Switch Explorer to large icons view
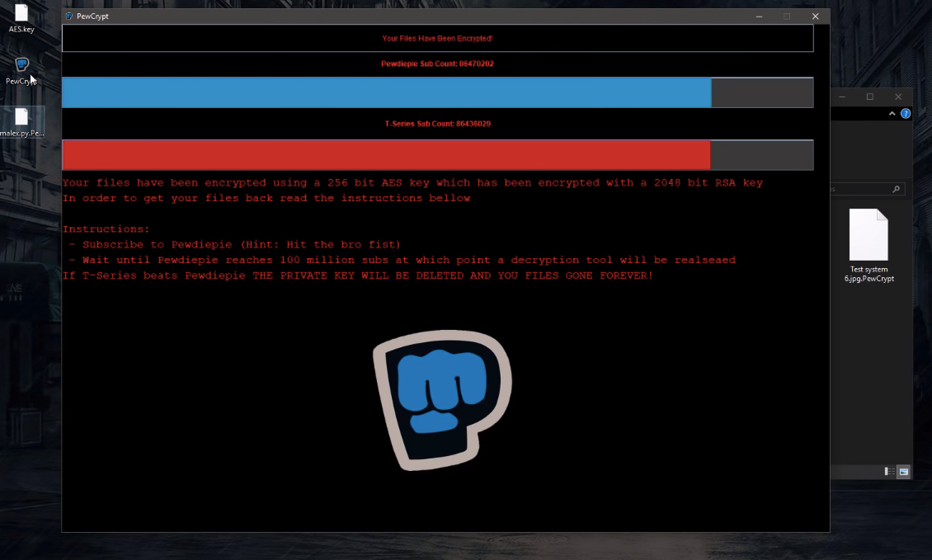This screenshot has width=932, height=560. pos(903,472)
